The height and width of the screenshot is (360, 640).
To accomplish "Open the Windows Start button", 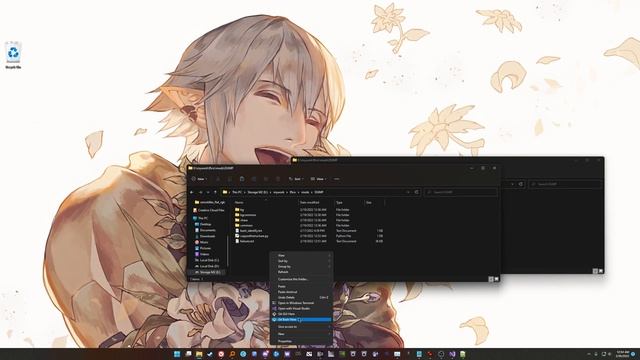I will click(x=177, y=354).
